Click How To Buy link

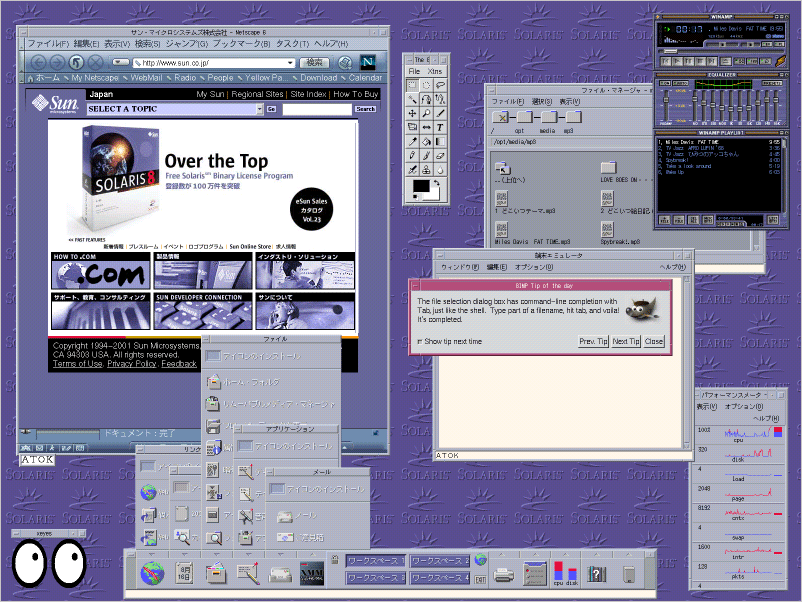tap(355, 94)
